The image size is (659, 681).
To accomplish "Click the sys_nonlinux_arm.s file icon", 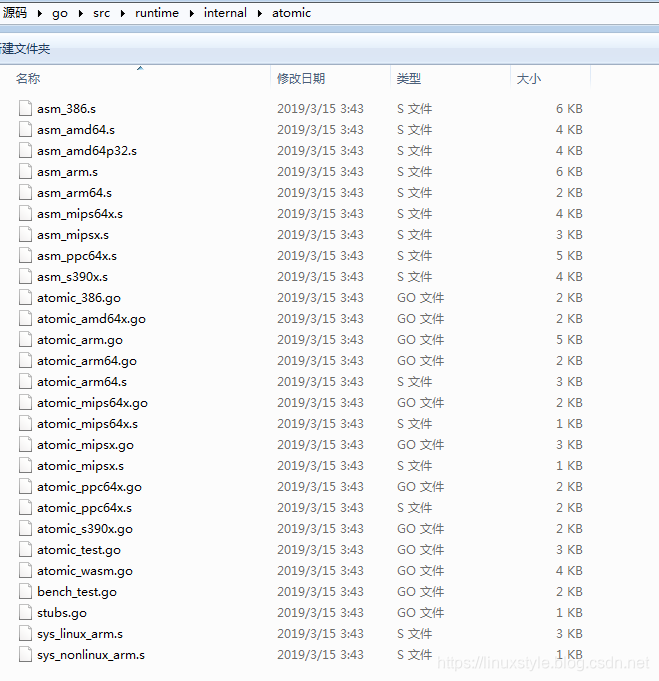I will pyautogui.click(x=26, y=654).
